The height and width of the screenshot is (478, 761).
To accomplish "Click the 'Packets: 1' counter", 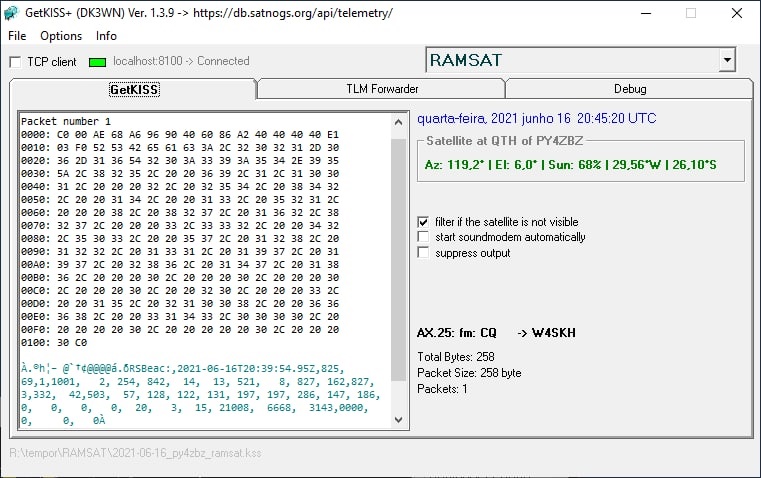I will (x=442, y=389).
